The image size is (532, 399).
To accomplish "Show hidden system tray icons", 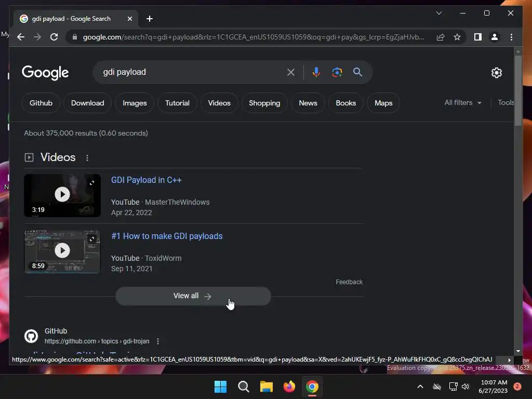I will coord(420,387).
